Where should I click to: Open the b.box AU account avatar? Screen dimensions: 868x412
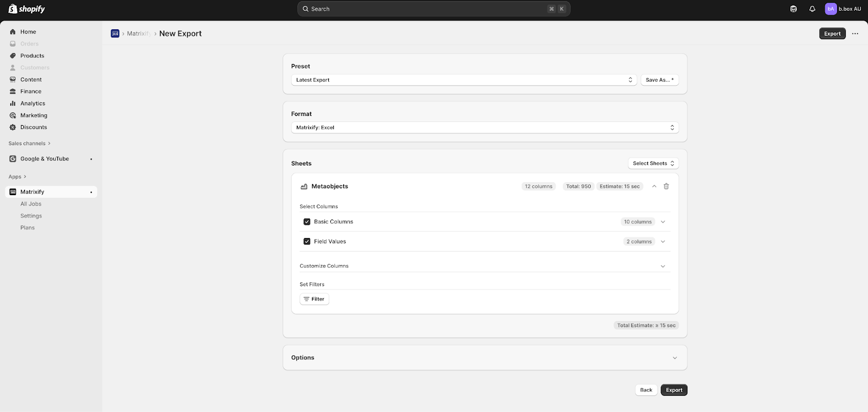click(x=831, y=9)
